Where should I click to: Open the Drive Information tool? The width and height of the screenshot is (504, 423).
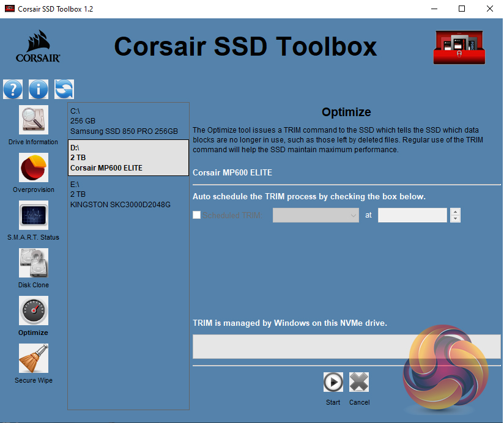(x=33, y=120)
